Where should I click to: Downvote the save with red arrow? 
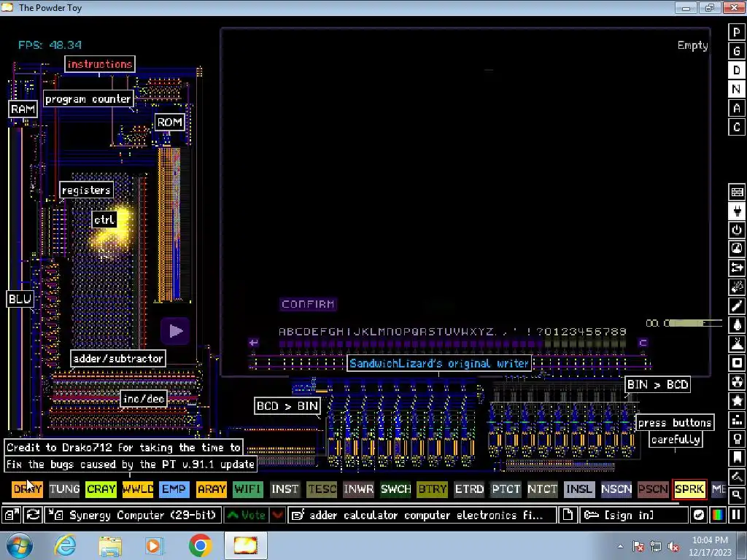[277, 515]
